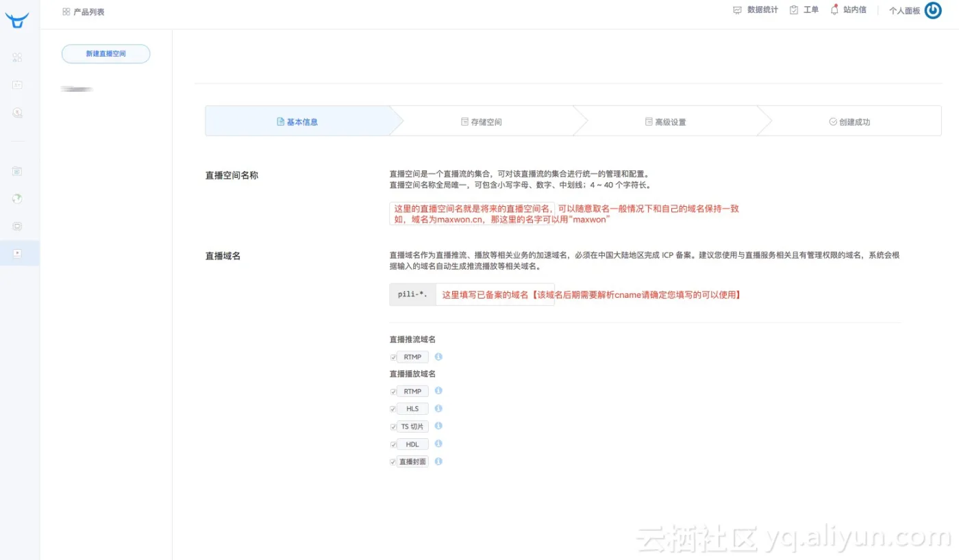The height and width of the screenshot is (560, 959).
Task: Select the 高级设置 step tab
Action: coord(665,122)
